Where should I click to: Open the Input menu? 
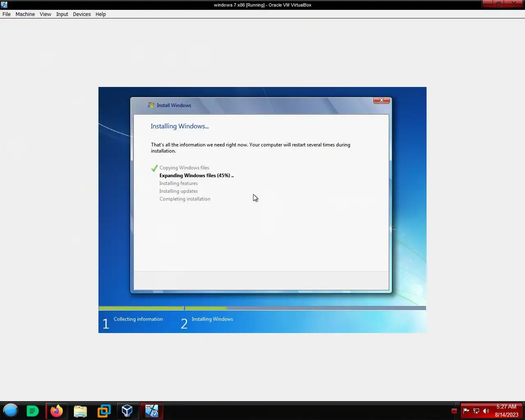pos(62,14)
